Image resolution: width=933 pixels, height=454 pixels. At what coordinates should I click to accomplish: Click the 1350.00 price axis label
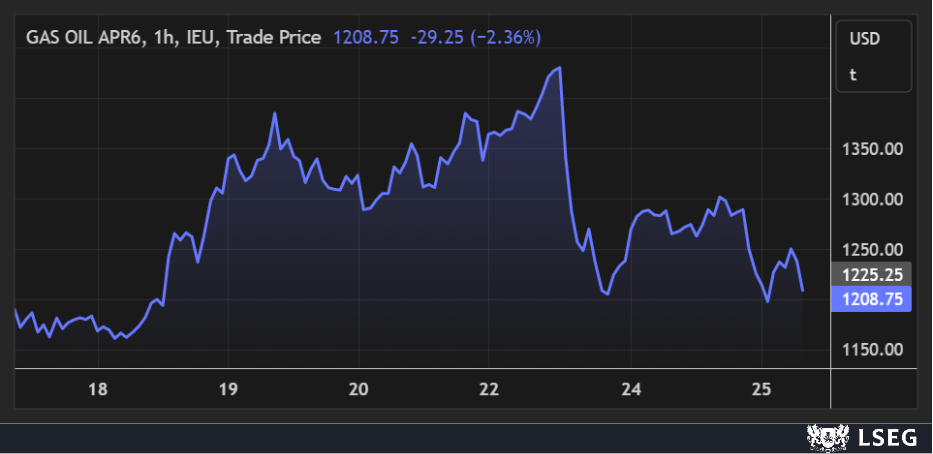click(x=872, y=149)
